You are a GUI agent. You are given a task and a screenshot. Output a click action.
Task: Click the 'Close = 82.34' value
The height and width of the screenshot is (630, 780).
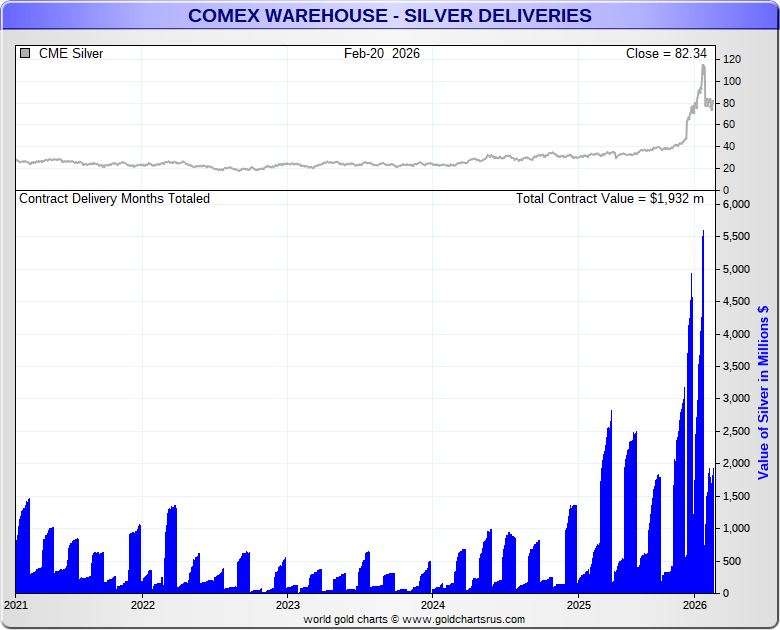[x=666, y=53]
